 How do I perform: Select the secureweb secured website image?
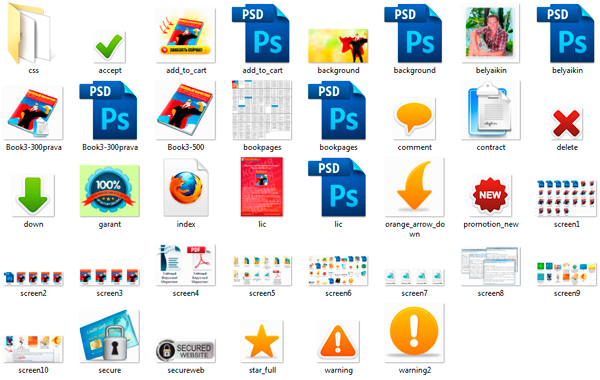tap(186, 351)
